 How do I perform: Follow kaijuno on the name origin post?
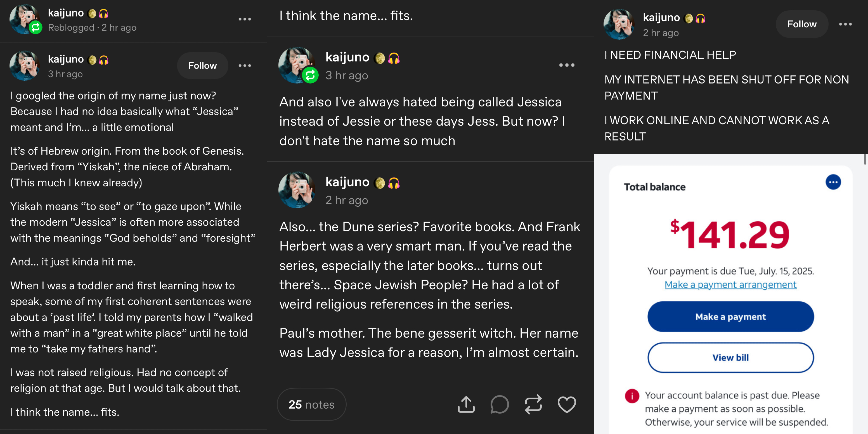click(202, 66)
